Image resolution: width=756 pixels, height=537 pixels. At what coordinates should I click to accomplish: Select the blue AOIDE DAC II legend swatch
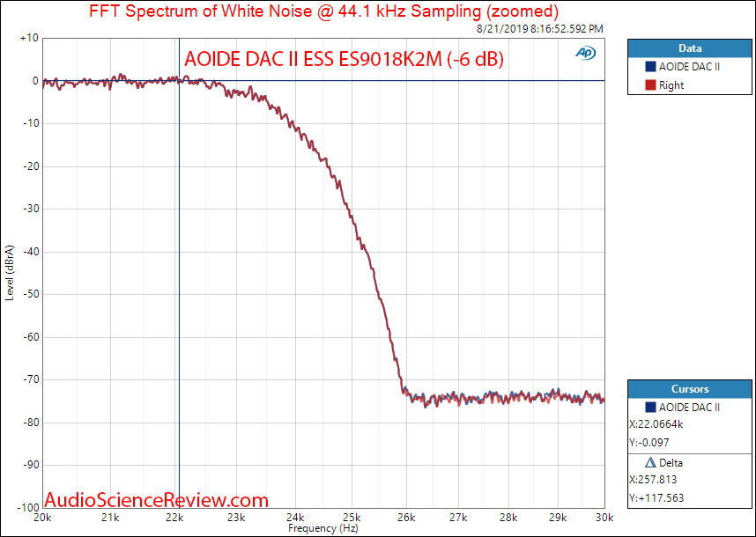tap(650, 66)
